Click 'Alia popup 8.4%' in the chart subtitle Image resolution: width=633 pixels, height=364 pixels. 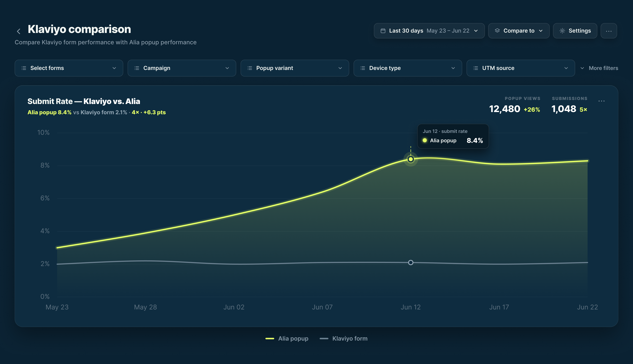(x=49, y=112)
